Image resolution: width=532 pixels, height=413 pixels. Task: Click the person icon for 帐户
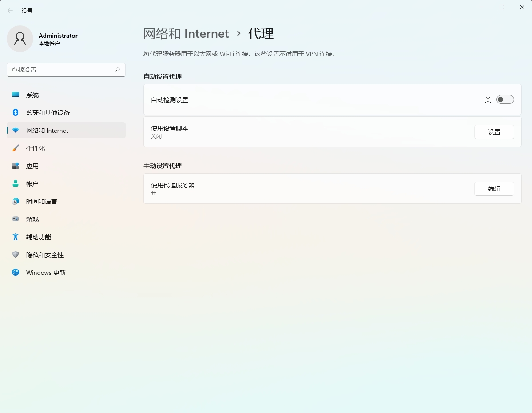click(x=16, y=183)
